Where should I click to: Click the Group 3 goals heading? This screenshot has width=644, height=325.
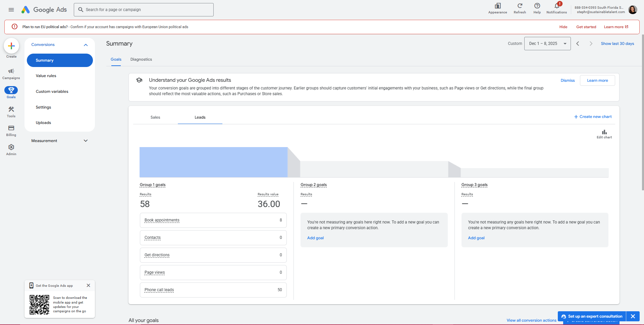click(474, 185)
